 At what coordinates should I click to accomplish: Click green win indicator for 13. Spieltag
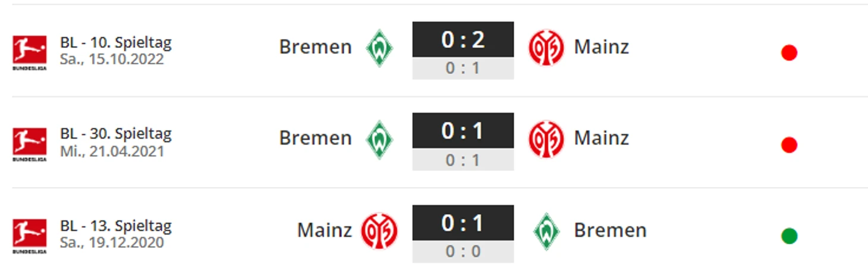[789, 236]
